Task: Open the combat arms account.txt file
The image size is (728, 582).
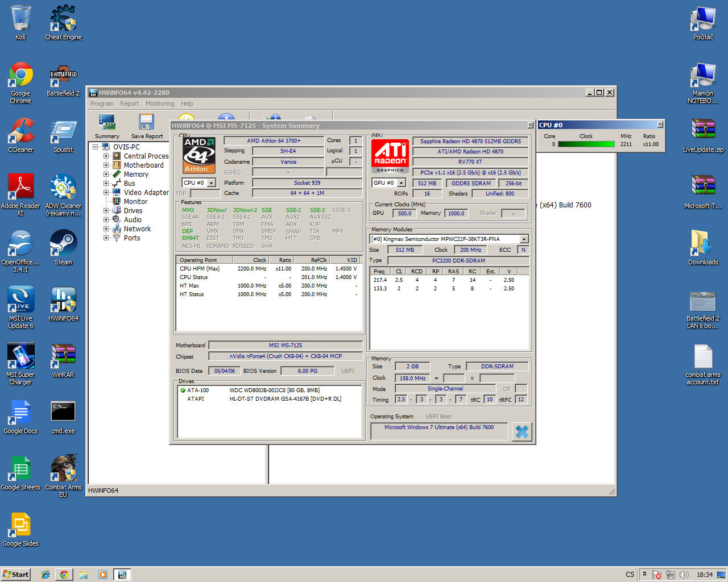Action: click(x=703, y=364)
